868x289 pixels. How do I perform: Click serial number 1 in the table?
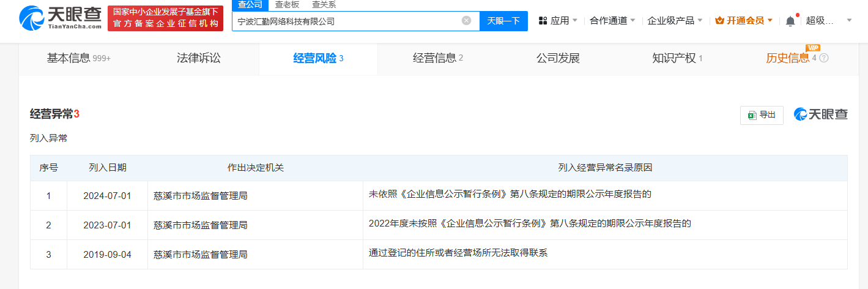pyautogui.click(x=48, y=196)
